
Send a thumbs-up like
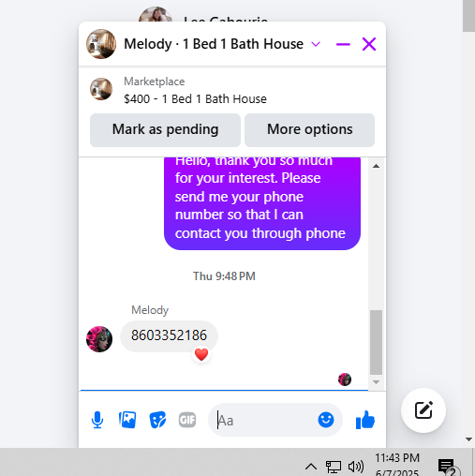[365, 420]
